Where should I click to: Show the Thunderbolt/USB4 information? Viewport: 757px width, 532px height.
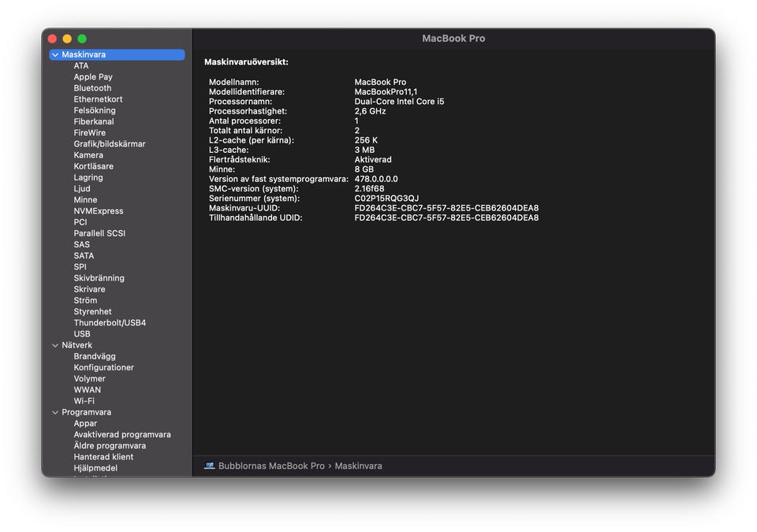click(x=110, y=323)
